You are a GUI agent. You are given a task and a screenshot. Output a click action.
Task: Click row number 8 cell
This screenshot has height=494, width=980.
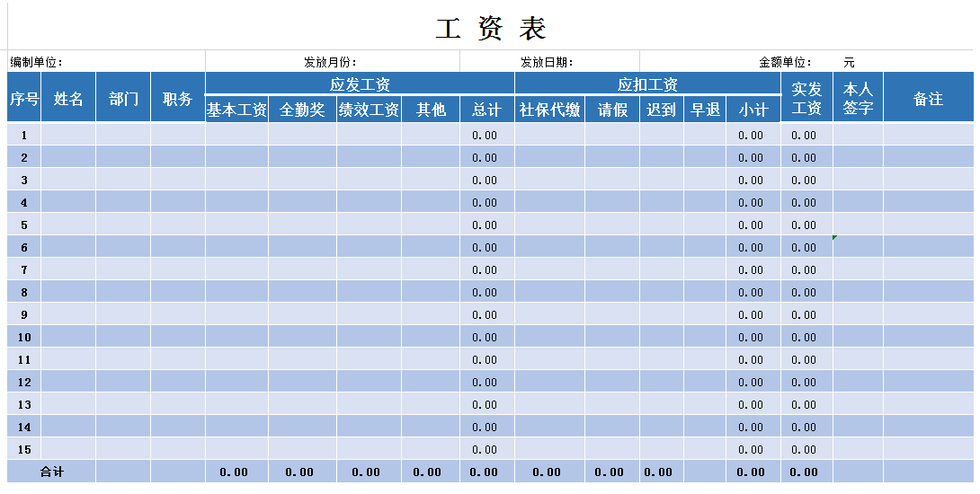click(23, 292)
